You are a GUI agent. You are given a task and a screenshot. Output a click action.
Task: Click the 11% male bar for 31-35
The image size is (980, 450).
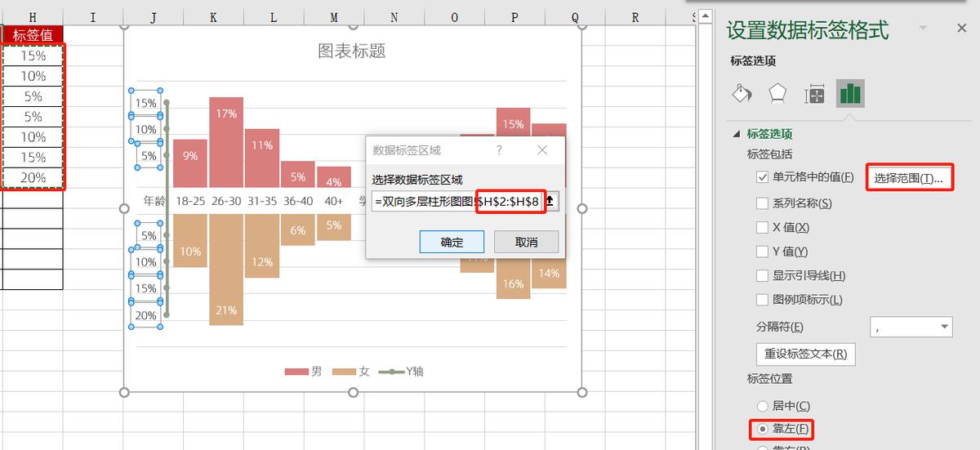coord(262,158)
